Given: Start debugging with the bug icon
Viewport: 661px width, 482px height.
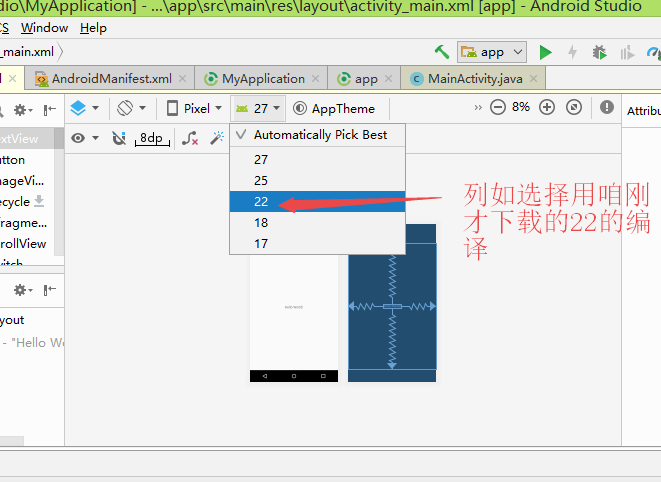Looking at the screenshot, I should 599,52.
